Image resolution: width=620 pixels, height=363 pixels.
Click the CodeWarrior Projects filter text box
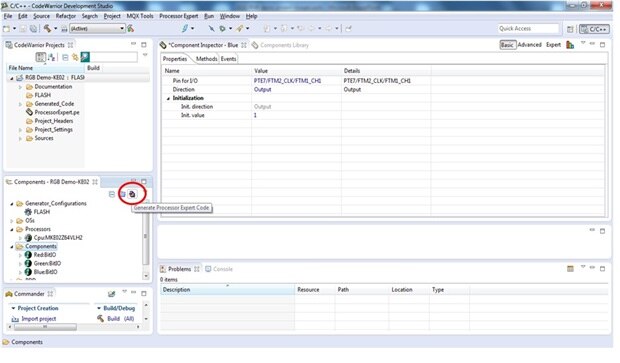click(113, 57)
